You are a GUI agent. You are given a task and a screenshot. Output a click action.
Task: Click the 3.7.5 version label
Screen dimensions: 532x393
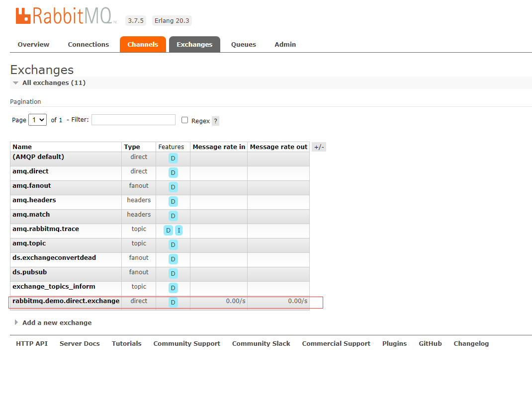coord(136,21)
